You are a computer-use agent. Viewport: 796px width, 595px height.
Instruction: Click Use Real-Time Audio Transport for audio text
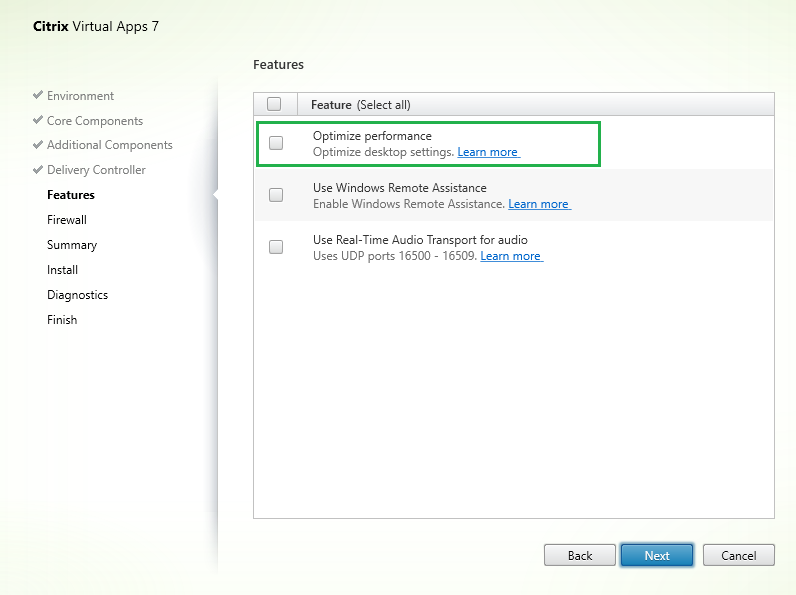pos(420,240)
